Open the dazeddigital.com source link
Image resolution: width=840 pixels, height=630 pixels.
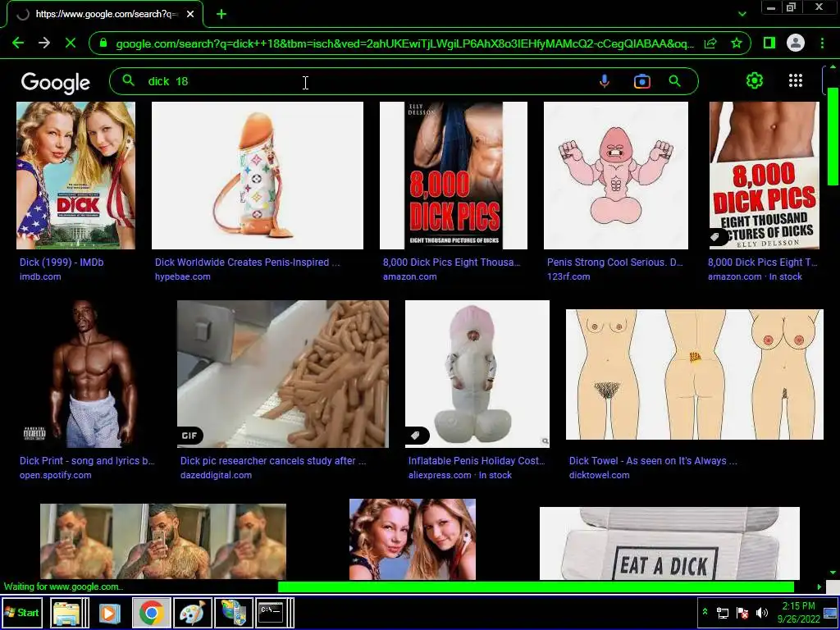[x=216, y=475]
